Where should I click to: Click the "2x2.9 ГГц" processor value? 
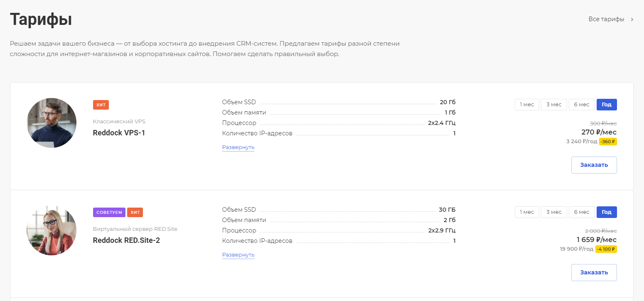(442, 230)
